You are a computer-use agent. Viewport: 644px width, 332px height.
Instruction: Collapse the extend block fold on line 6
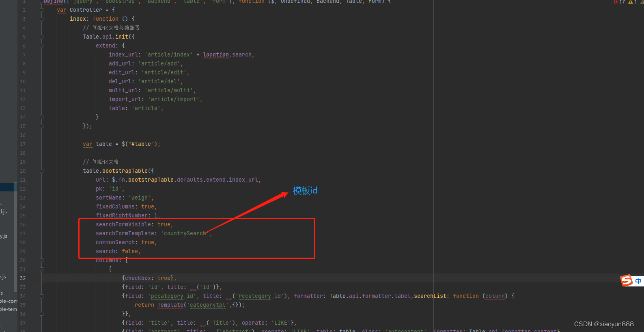pyautogui.click(x=41, y=46)
